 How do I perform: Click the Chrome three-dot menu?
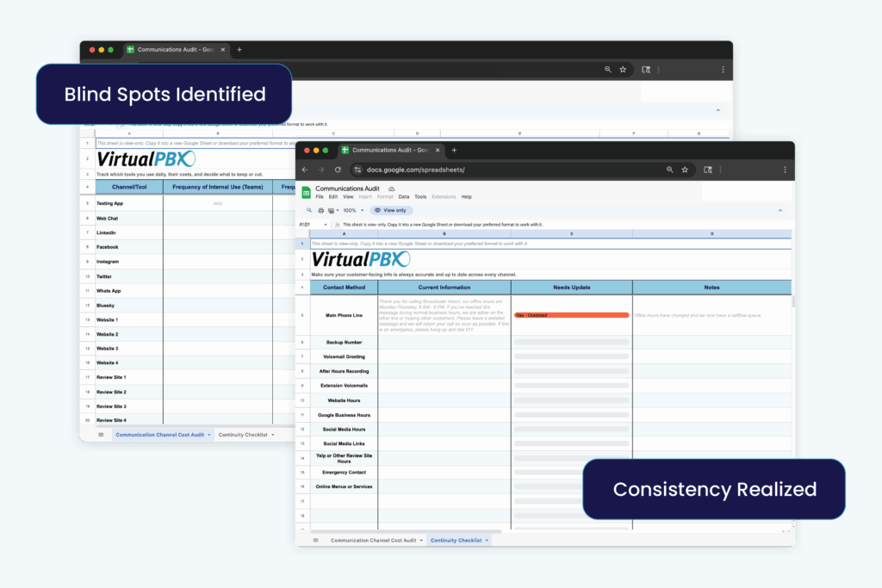(783, 170)
